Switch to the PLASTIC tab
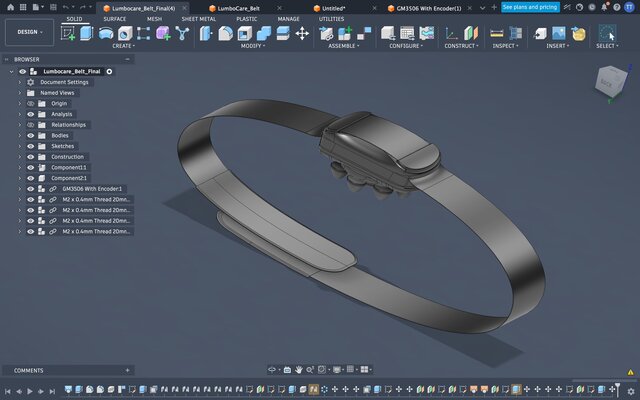 [247, 19]
